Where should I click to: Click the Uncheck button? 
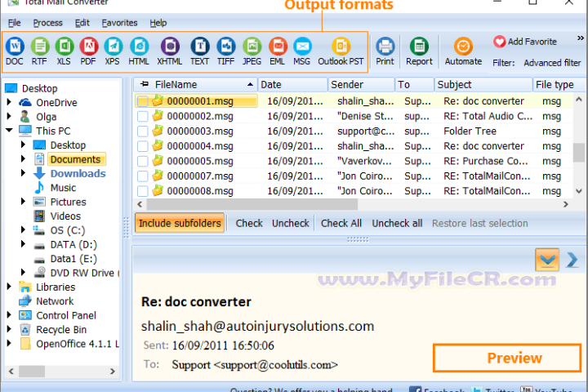pyautogui.click(x=291, y=224)
